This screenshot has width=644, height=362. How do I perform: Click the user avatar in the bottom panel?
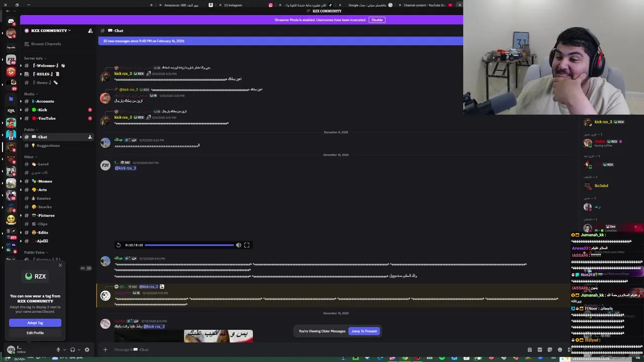pos(11,349)
